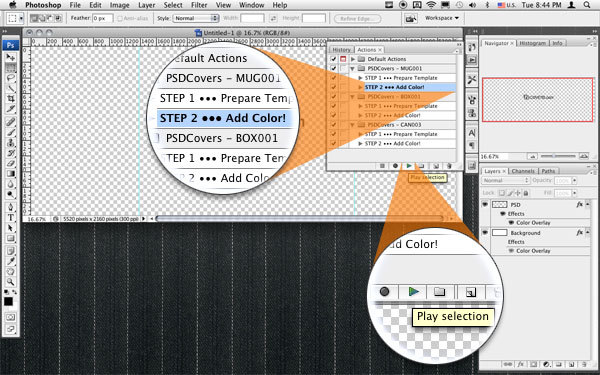Select the Brush tool

tap(10, 132)
